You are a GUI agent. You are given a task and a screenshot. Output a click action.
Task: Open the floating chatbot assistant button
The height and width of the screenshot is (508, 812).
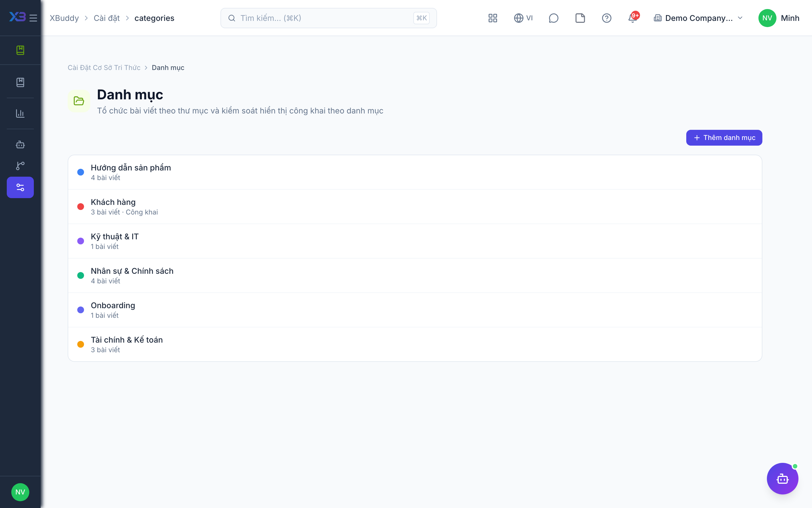click(x=782, y=478)
